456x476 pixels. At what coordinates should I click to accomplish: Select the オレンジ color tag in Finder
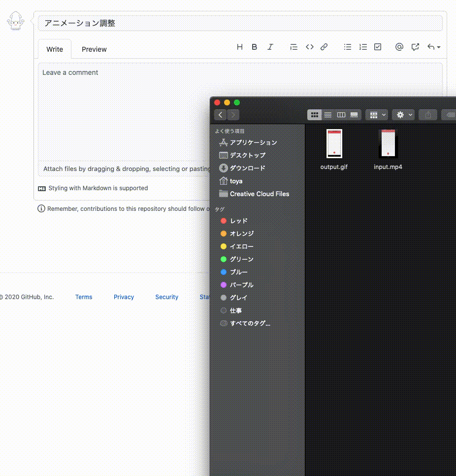241,234
